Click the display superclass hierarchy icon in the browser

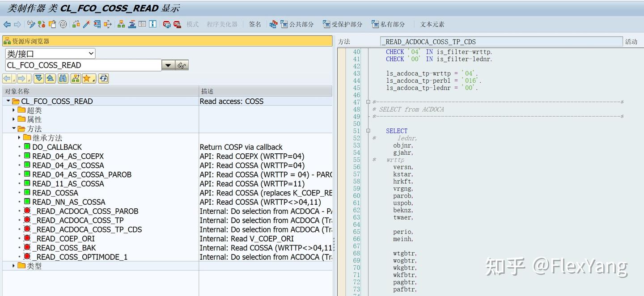[75, 79]
